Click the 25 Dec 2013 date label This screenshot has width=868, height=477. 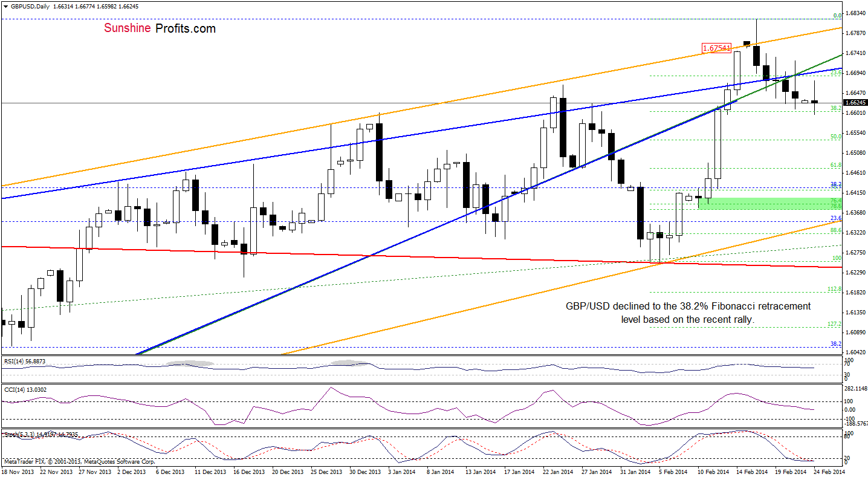326,472
